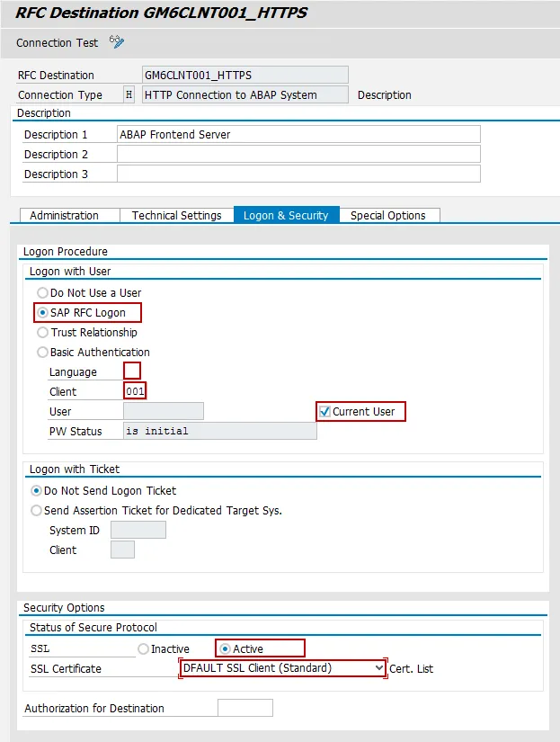Screen dimensions: 560x742
Task: Run the Connection Test
Action: coord(56,43)
